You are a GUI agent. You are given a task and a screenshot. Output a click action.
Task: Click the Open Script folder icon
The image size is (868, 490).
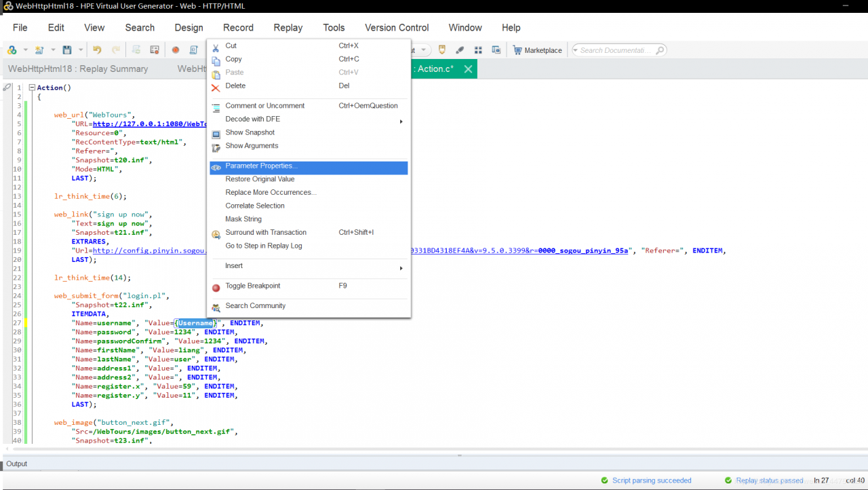39,50
